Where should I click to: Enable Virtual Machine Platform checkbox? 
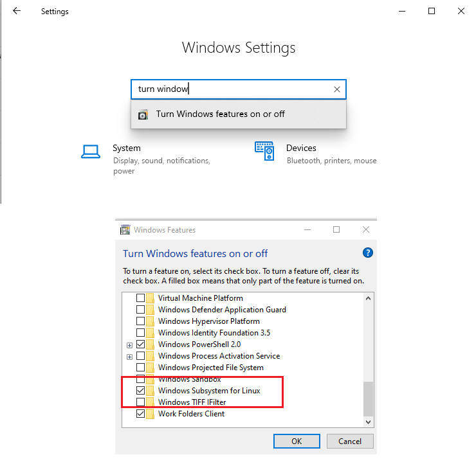click(140, 298)
